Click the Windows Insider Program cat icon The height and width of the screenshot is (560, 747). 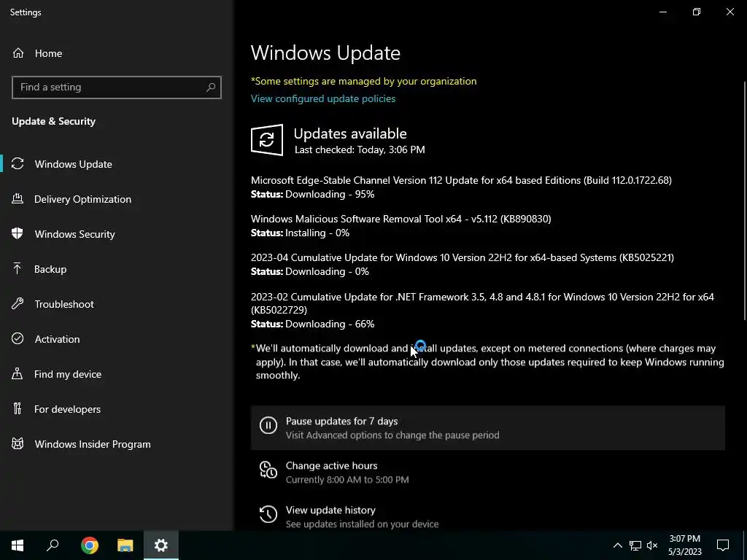18,444
